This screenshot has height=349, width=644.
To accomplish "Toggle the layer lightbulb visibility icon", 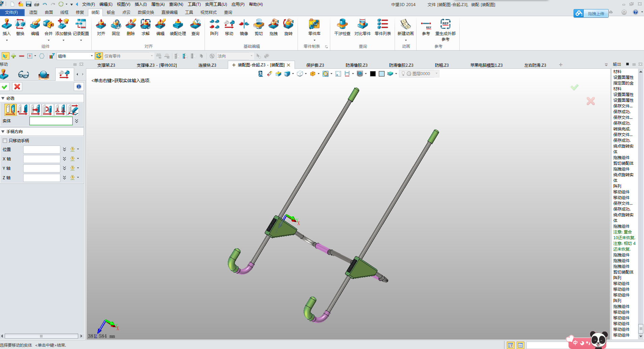I will tap(403, 74).
